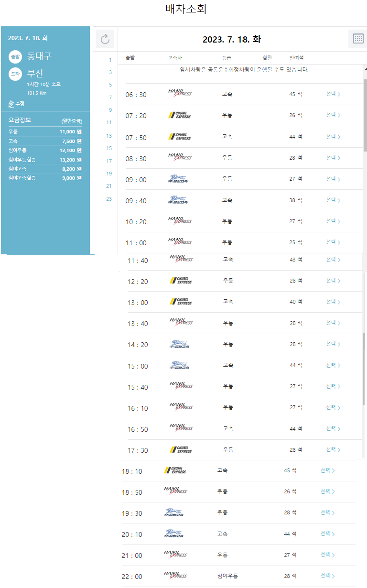Select the 16:10 bus with 선택
The image size is (367, 588).
pos(334,407)
